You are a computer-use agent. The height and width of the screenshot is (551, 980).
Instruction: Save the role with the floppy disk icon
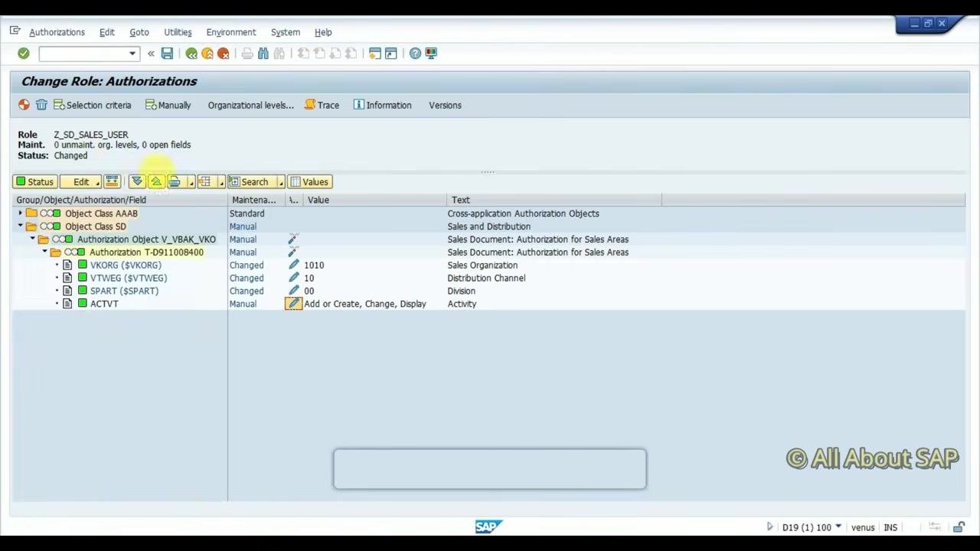[167, 54]
